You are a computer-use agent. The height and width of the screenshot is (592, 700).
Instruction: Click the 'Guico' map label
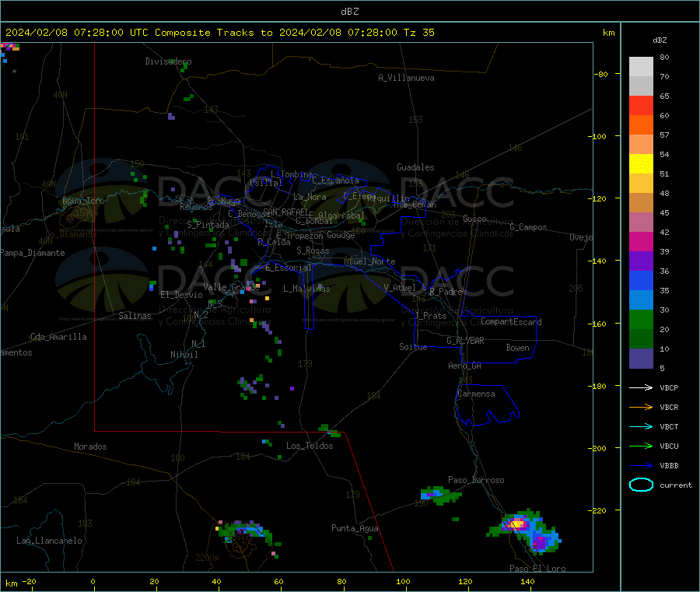coord(474,219)
